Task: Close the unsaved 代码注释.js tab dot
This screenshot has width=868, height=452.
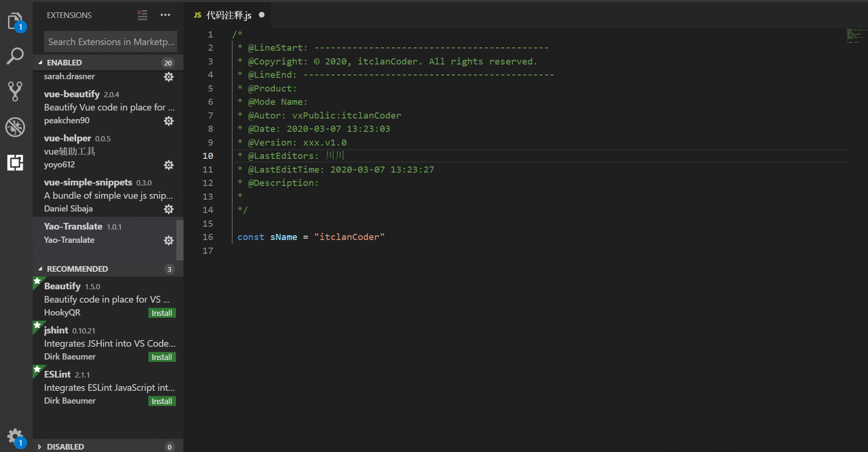Action: [262, 15]
